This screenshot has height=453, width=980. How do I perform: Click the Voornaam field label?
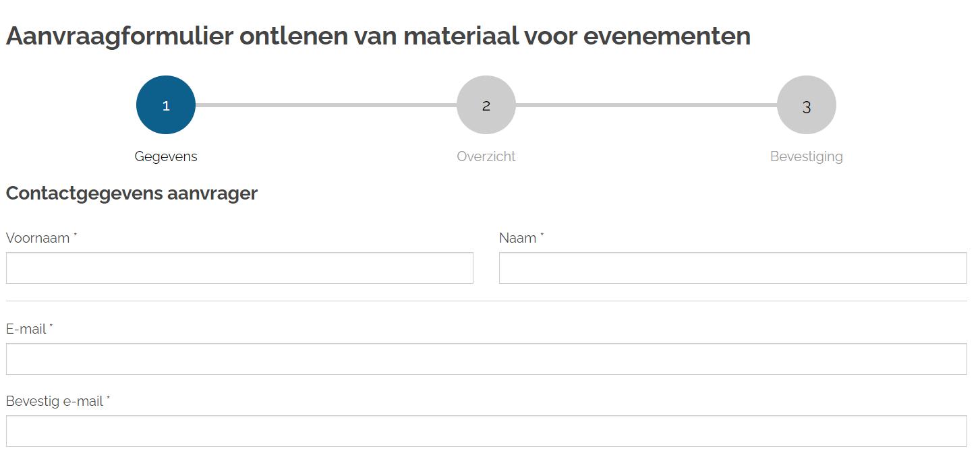(x=38, y=238)
